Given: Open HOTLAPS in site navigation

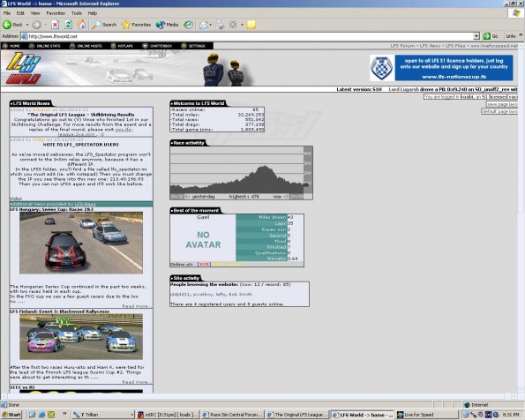Looking at the screenshot, I should [123, 46].
